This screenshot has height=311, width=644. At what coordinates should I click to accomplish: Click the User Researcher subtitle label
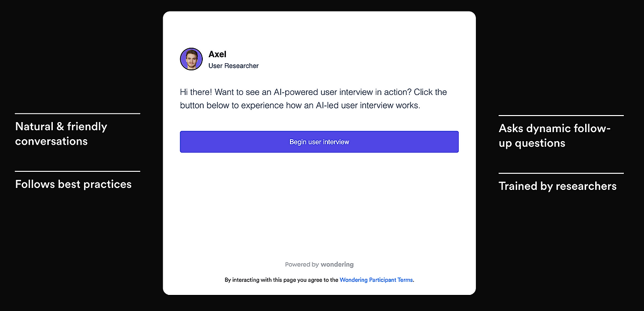coord(233,66)
